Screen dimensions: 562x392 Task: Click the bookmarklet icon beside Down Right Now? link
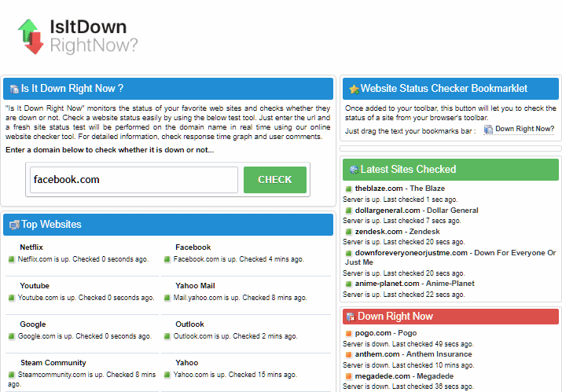point(488,130)
